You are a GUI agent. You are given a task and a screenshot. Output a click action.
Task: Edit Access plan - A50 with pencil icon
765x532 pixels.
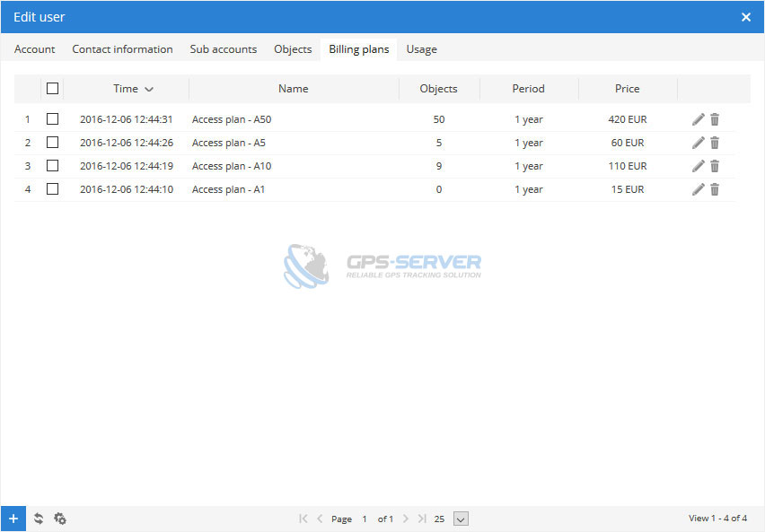(x=699, y=119)
